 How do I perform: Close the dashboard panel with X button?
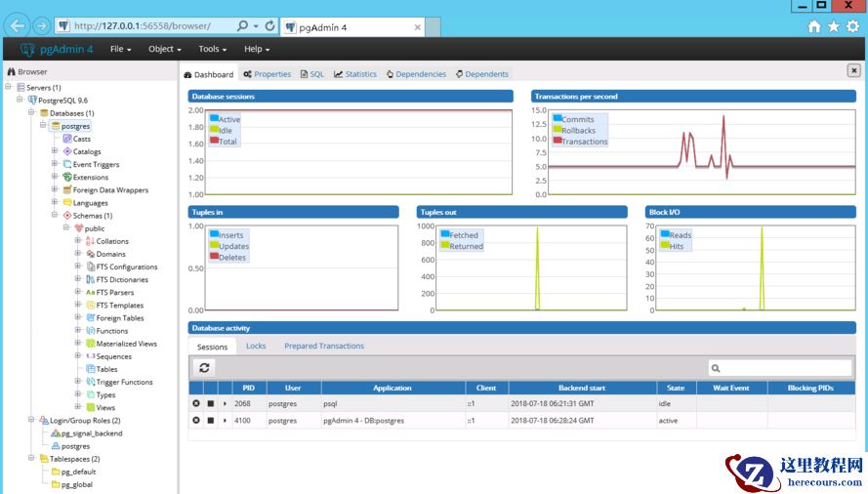(853, 70)
